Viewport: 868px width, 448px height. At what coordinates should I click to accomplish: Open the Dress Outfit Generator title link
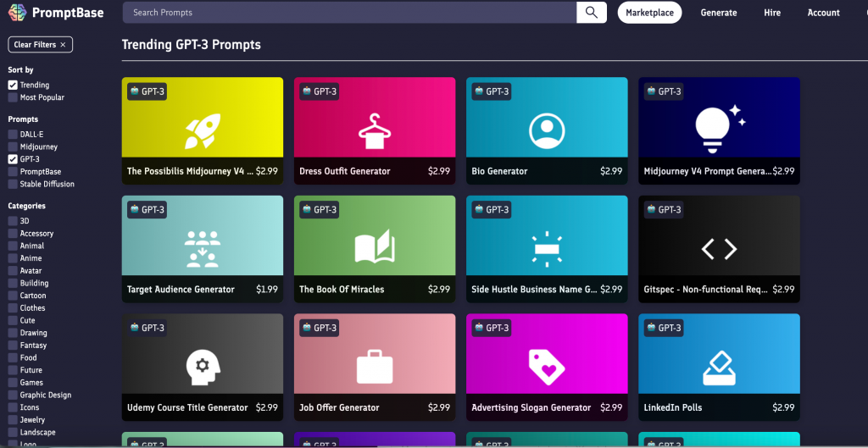pos(345,171)
